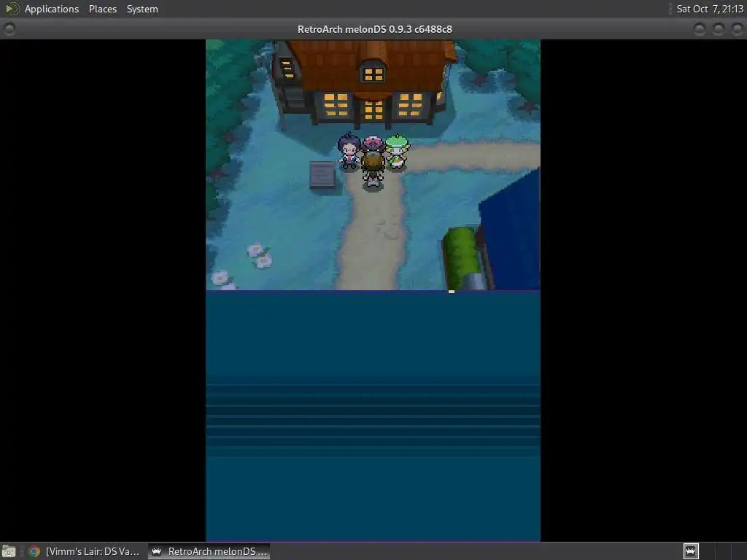The width and height of the screenshot is (747, 560).
Task: Click the purple-haired character sprite
Action: (x=349, y=151)
